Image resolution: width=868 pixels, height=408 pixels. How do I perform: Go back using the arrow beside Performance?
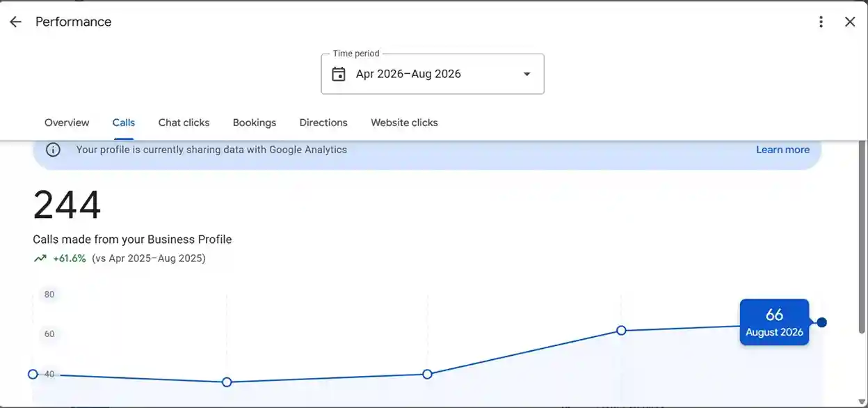[15, 22]
